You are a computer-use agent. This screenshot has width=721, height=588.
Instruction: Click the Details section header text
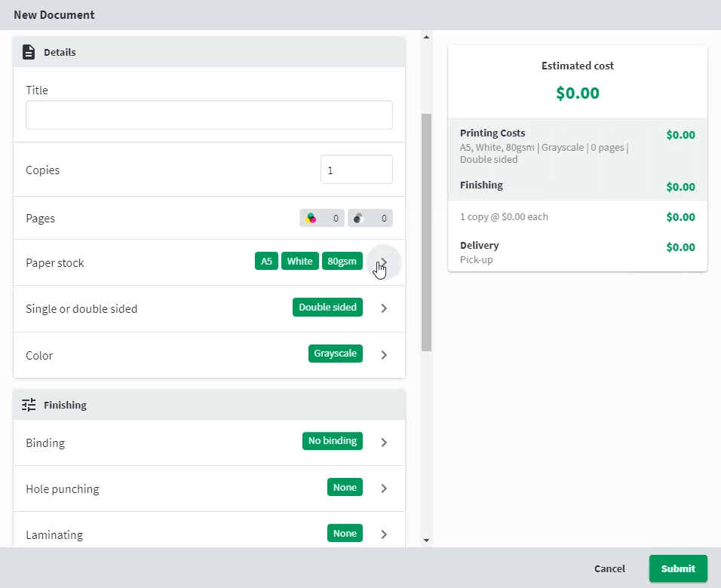[60, 52]
